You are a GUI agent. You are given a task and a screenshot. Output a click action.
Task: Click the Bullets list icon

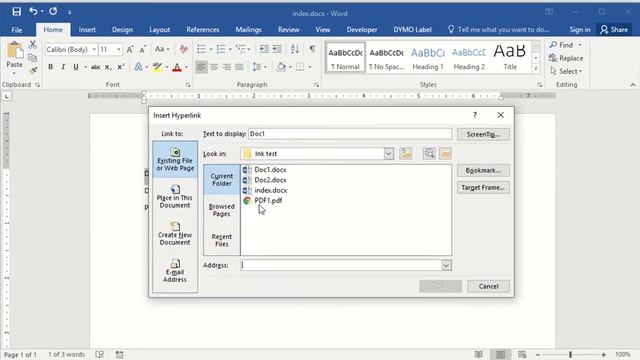click(201, 49)
